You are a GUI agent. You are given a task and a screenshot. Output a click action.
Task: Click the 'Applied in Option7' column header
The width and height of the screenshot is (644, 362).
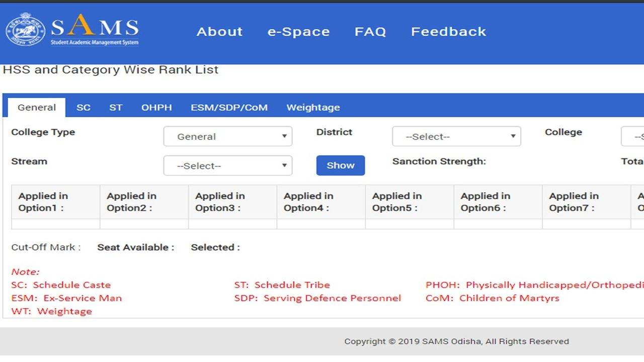click(587, 202)
